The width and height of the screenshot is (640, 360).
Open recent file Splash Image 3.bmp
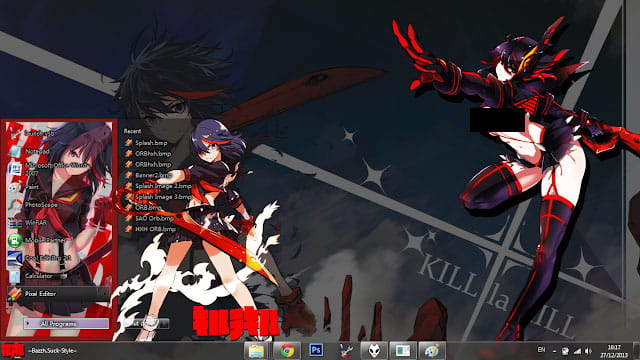click(158, 197)
